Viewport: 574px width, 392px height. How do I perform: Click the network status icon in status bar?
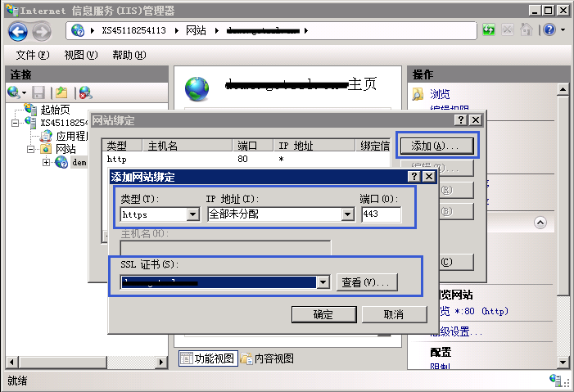pos(555,380)
